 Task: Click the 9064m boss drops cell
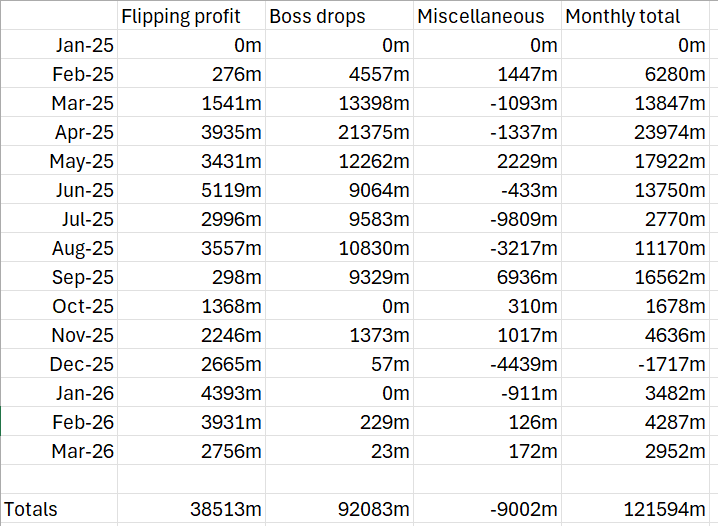click(339, 190)
